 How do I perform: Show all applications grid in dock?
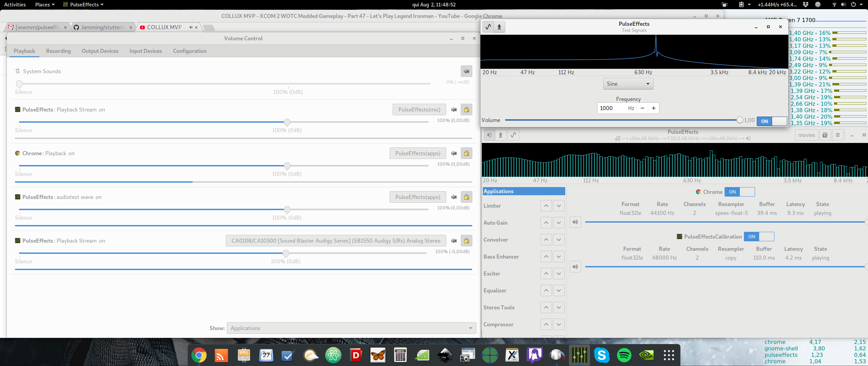tap(669, 355)
